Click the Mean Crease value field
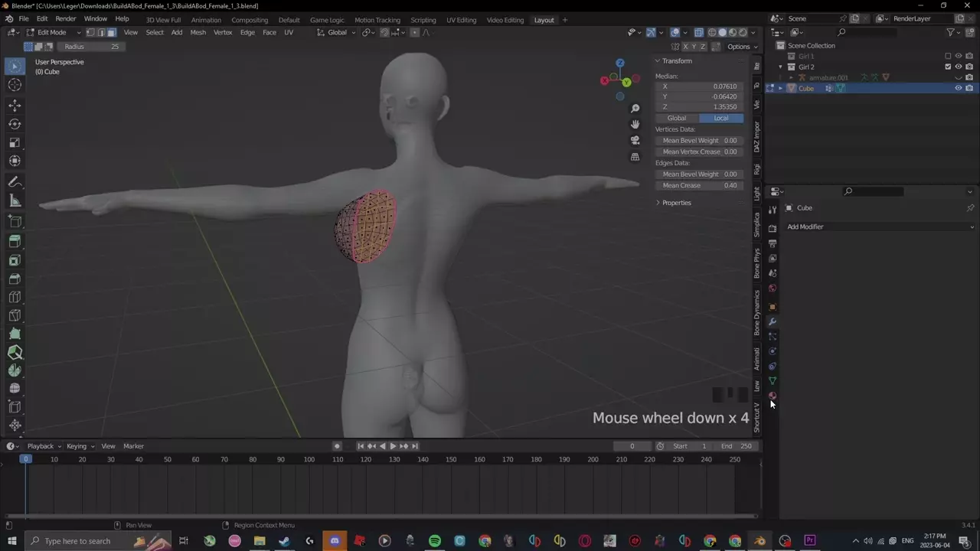 click(x=699, y=185)
